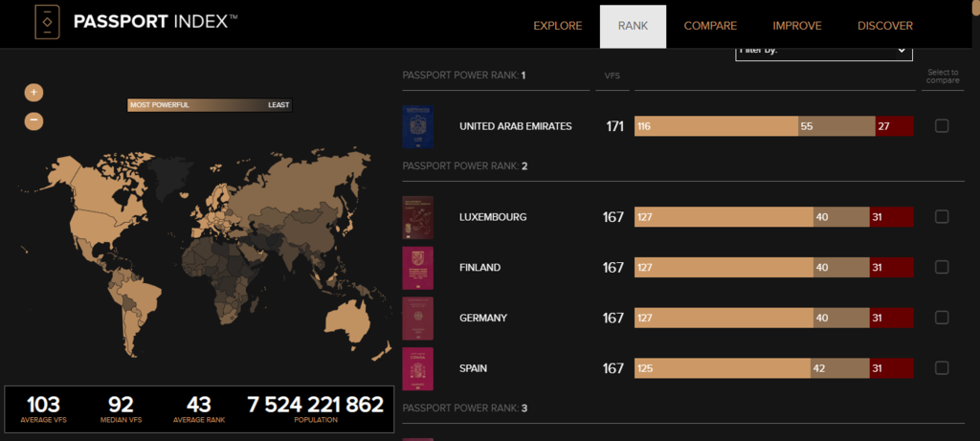Image resolution: width=980 pixels, height=441 pixels.
Task: Switch to the Explore tab
Action: 557,26
